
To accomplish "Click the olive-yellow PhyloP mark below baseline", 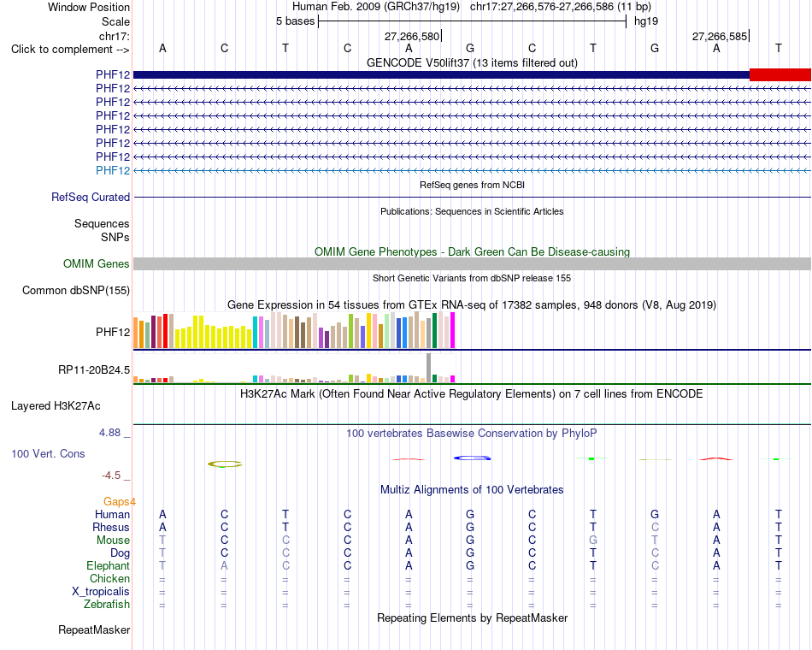I will (x=225, y=464).
